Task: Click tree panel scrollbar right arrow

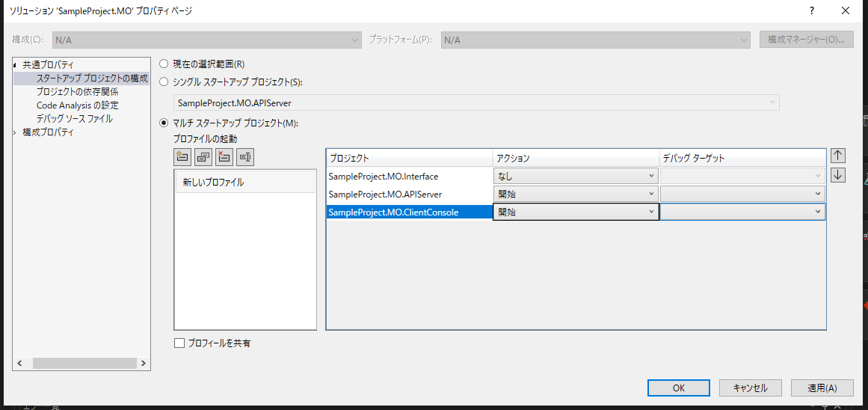Action: click(x=143, y=364)
